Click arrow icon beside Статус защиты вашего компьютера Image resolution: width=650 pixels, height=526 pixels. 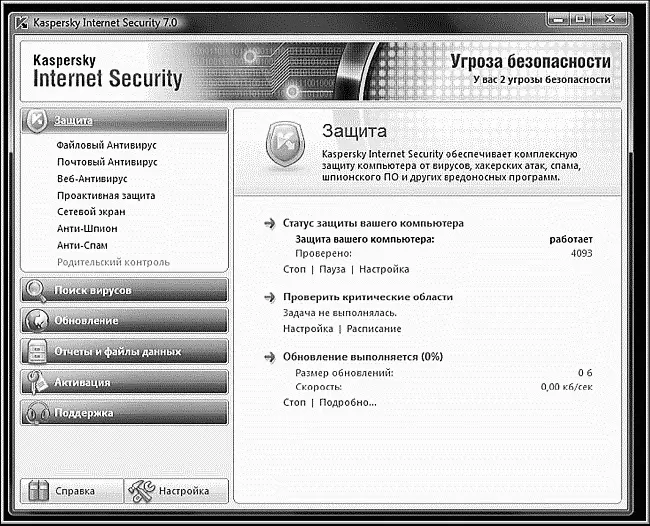(x=270, y=224)
